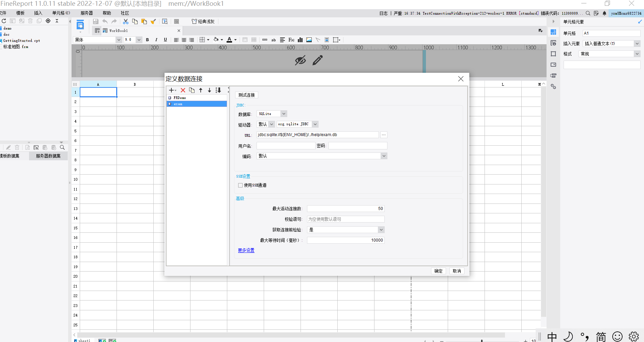The width and height of the screenshot is (644, 342).
Task: Click the add new connection plus icon
Action: (x=171, y=90)
